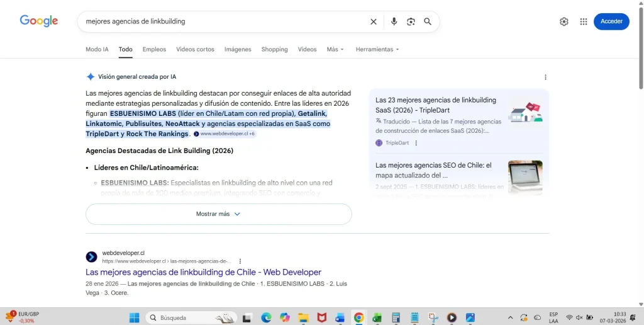Launch Microsoft Edge from the taskbar
This screenshot has height=325, width=644.
(x=266, y=317)
